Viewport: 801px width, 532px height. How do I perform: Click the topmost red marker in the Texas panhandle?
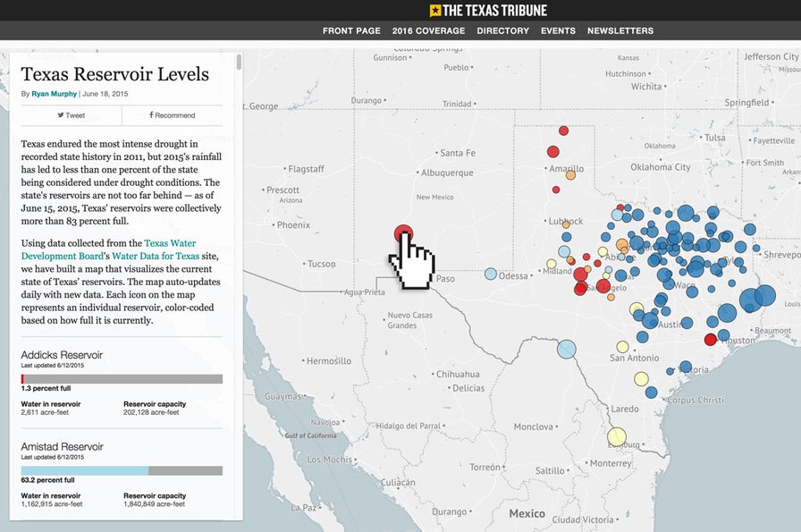(563, 131)
